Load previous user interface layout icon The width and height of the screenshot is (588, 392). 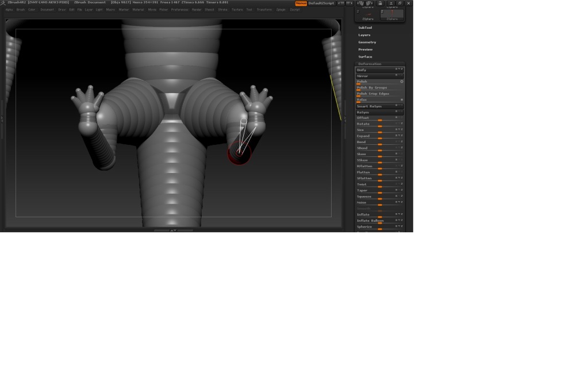click(360, 3)
